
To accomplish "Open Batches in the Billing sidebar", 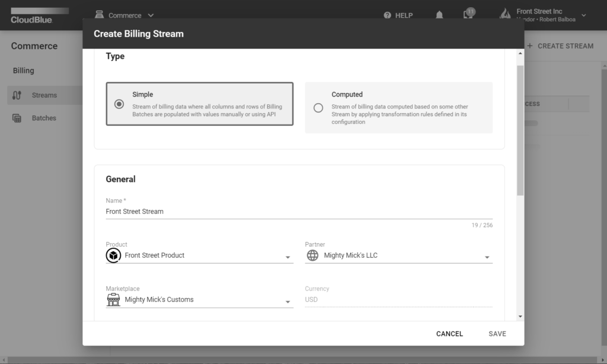I will click(x=44, y=118).
